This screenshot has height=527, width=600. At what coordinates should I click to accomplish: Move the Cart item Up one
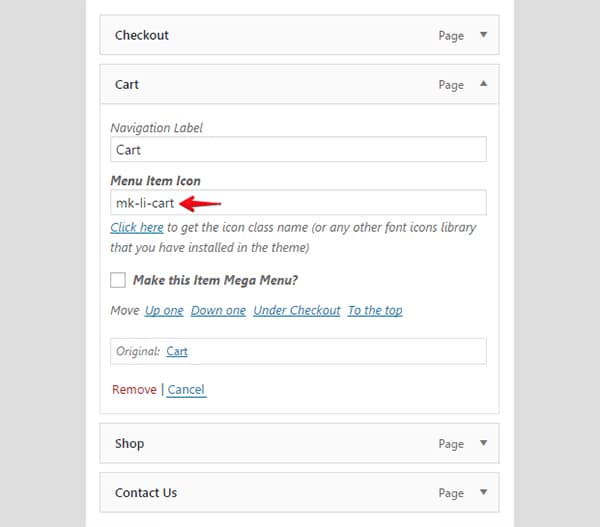(x=164, y=310)
